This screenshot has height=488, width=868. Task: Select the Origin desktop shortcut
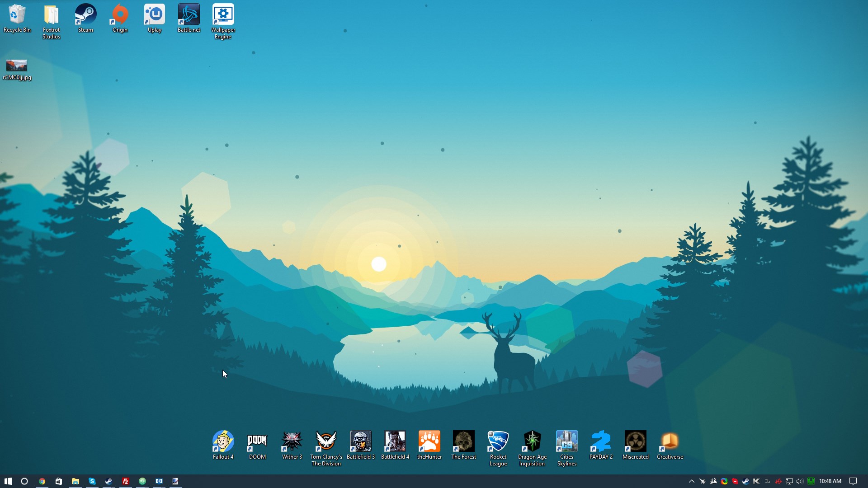120,19
